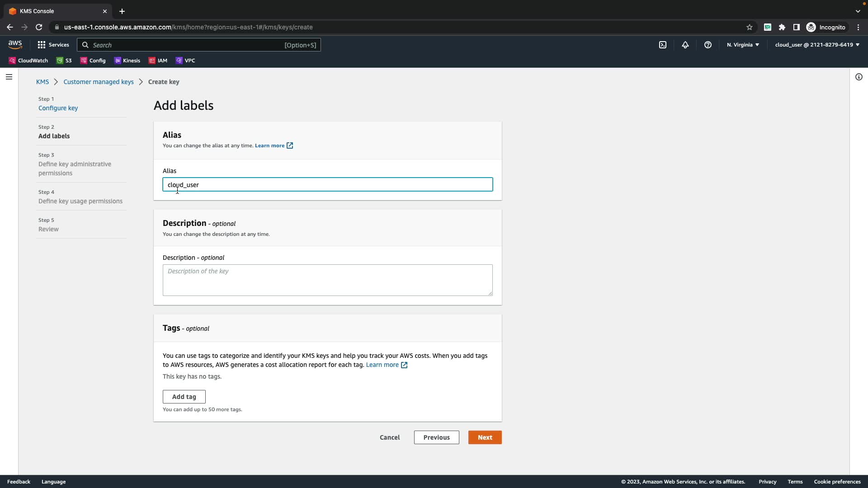
Task: Open CloudWatch shortcut in favorites bar
Action: click(x=28, y=61)
